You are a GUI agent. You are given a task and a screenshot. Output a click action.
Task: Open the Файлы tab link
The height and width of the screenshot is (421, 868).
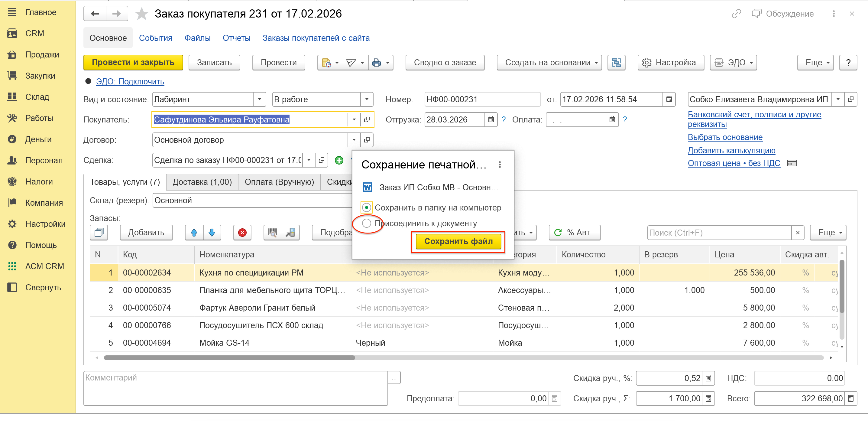[197, 38]
